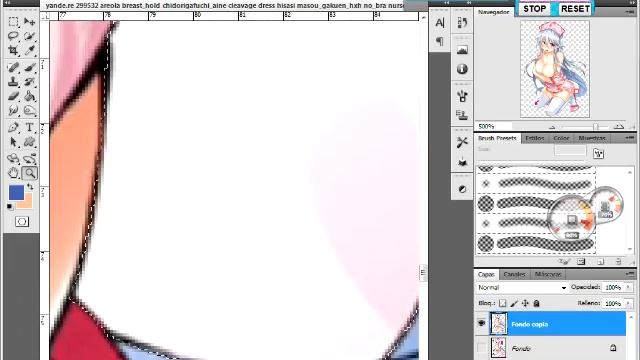
Task: Select the Rectangular Marquee tool
Action: (13, 22)
